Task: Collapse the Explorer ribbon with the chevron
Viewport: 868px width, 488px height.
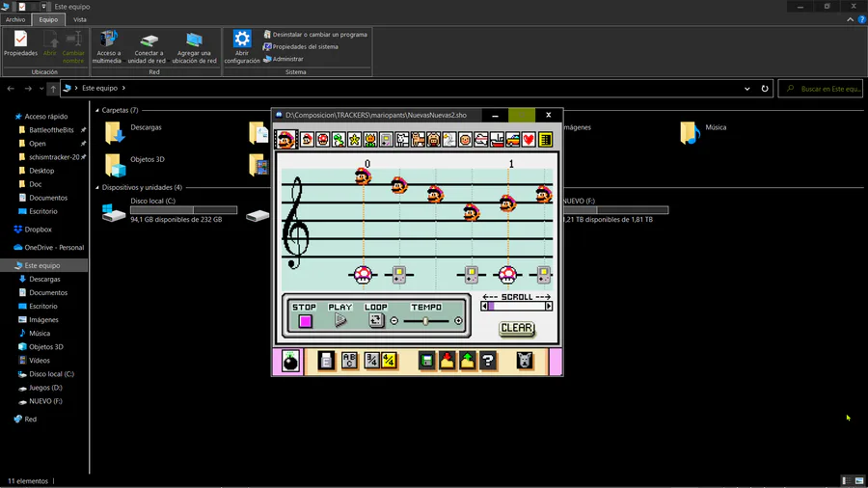Action: [x=850, y=19]
